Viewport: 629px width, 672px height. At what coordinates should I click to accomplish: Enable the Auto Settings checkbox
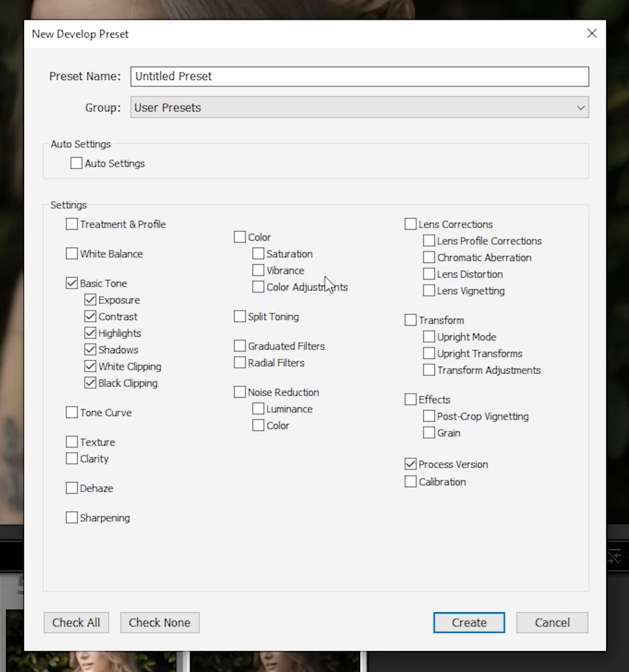tap(76, 163)
